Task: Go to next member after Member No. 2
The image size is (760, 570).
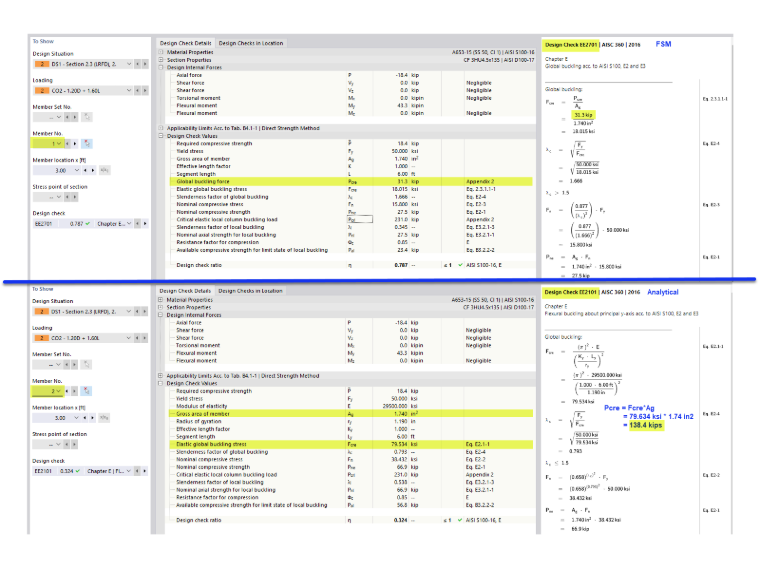Action: (x=75, y=391)
